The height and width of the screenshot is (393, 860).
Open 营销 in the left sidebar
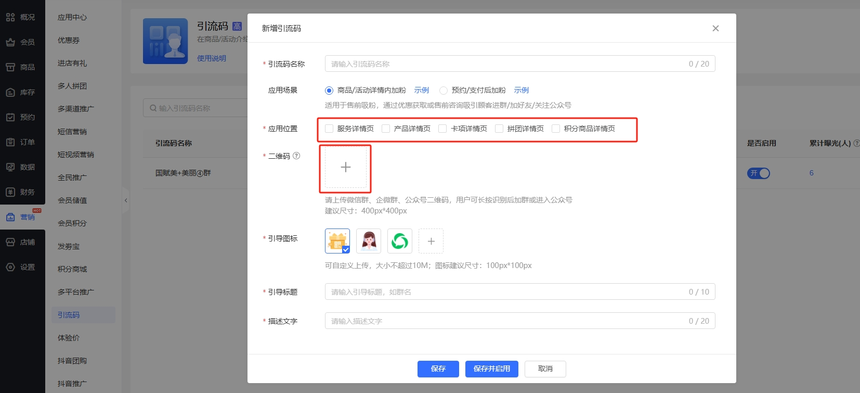[21, 217]
